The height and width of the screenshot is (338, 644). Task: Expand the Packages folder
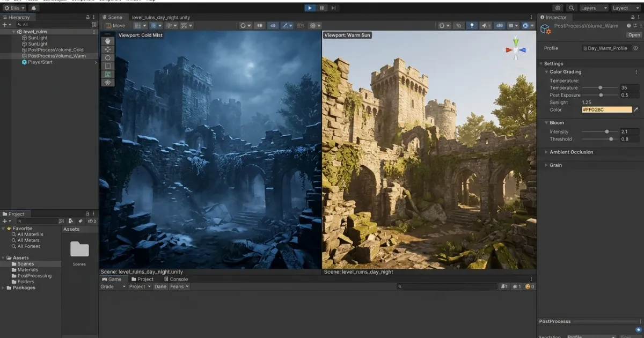[3, 288]
